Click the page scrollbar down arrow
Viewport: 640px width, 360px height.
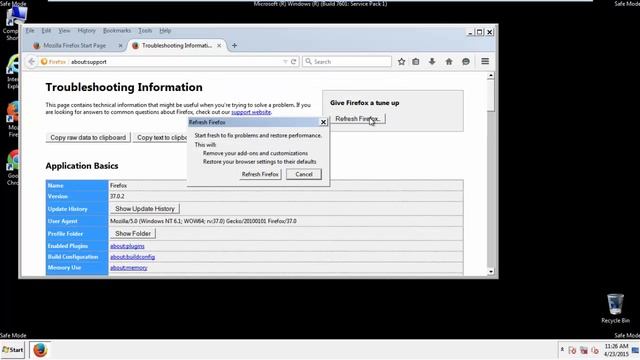pyautogui.click(x=491, y=271)
